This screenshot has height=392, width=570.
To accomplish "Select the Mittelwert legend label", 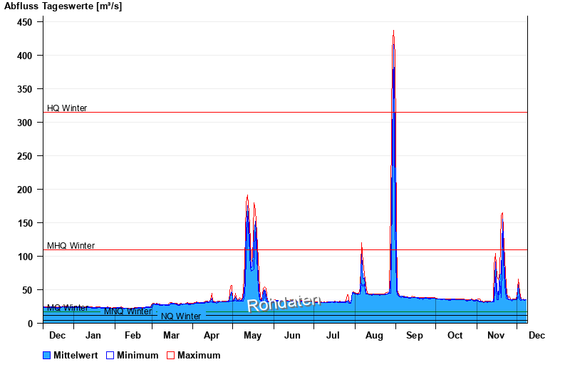I will click(x=76, y=356).
